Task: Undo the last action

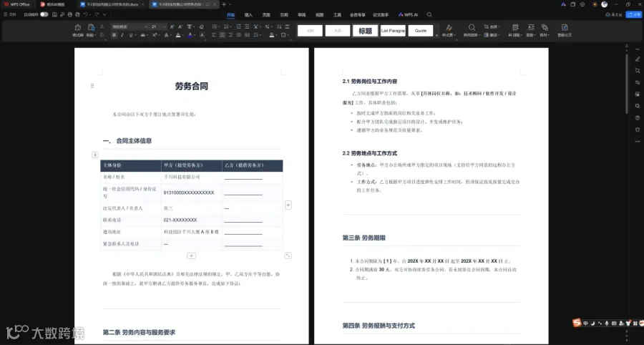Action: [86, 15]
